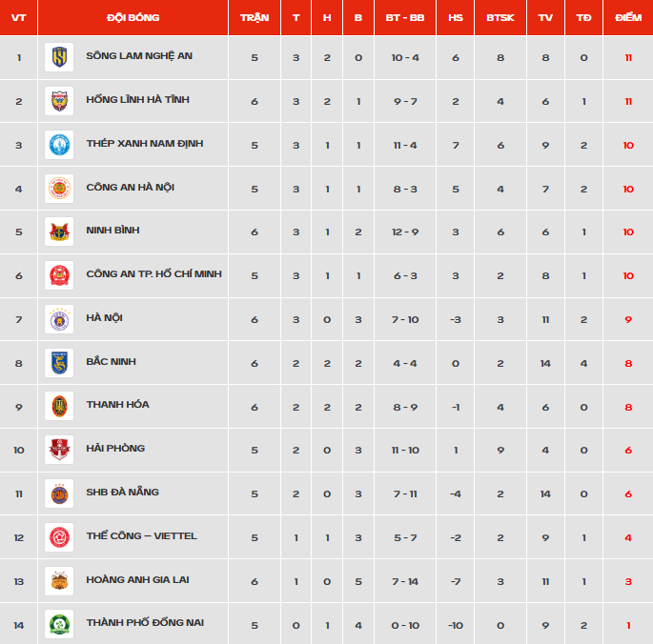The image size is (653, 644).
Task: Click the SHB Đà Nẵng badge icon
Action: tap(59, 493)
